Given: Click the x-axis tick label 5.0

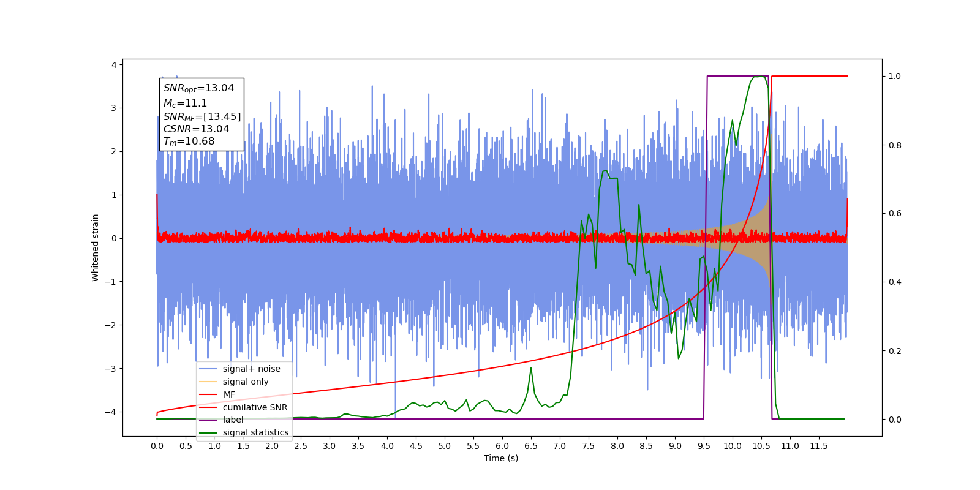Looking at the screenshot, I should point(445,446).
